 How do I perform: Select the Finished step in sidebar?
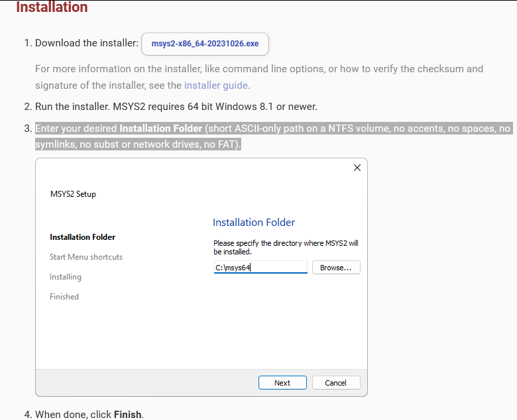[64, 297]
